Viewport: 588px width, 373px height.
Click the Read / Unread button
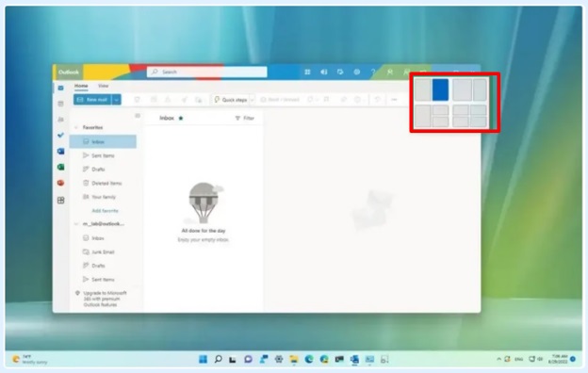(280, 99)
